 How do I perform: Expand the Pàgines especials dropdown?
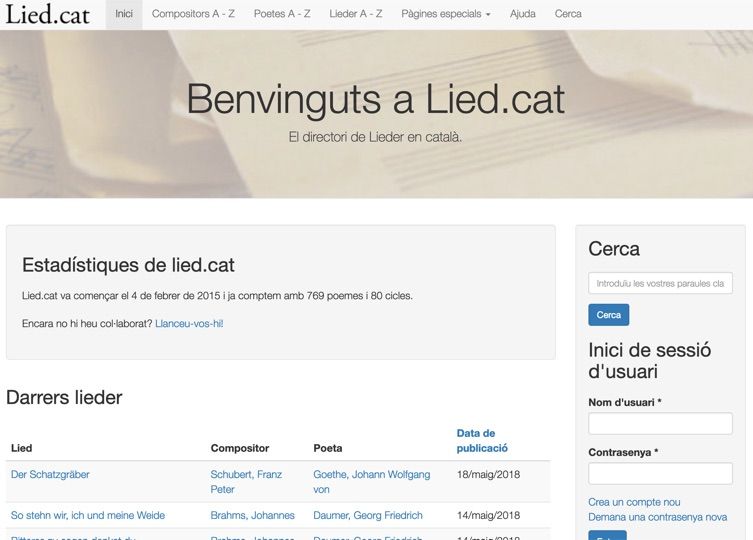(x=446, y=14)
